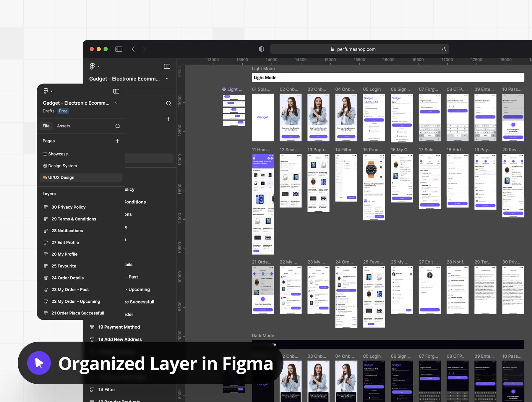
Task: Expand the file name chevron in back Figma window
Action: (167, 79)
